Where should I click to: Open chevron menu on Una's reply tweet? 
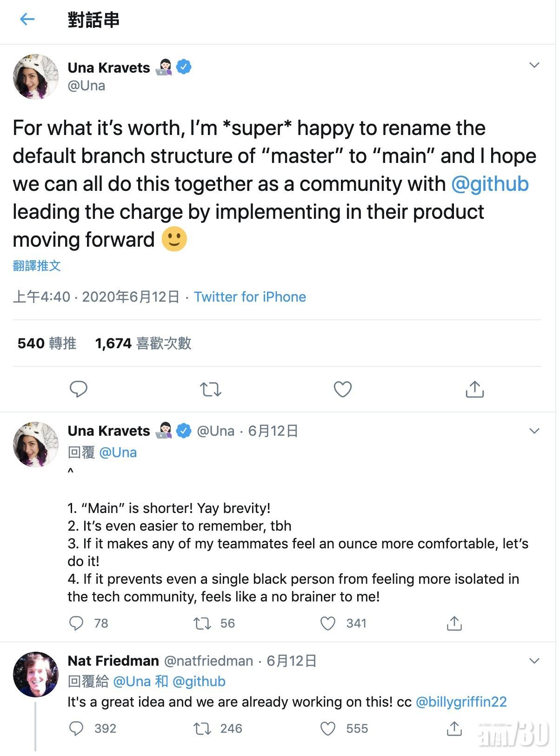(534, 431)
